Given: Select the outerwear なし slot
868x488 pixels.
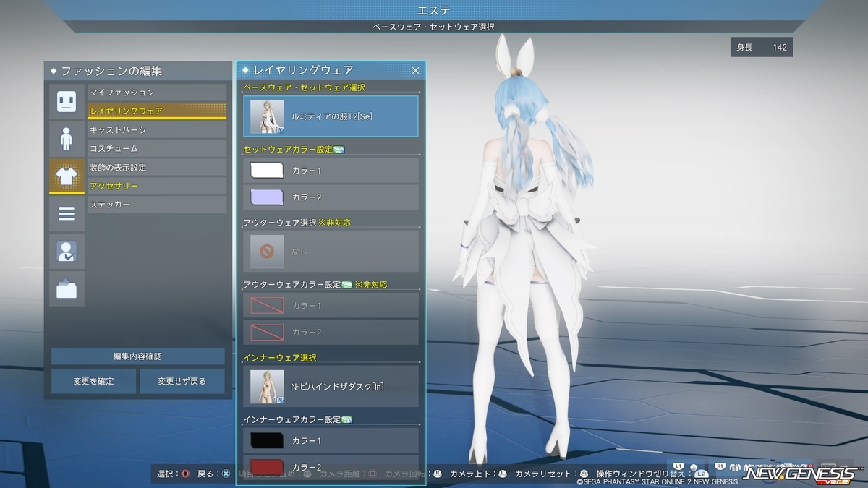Looking at the screenshot, I should pyautogui.click(x=331, y=251).
